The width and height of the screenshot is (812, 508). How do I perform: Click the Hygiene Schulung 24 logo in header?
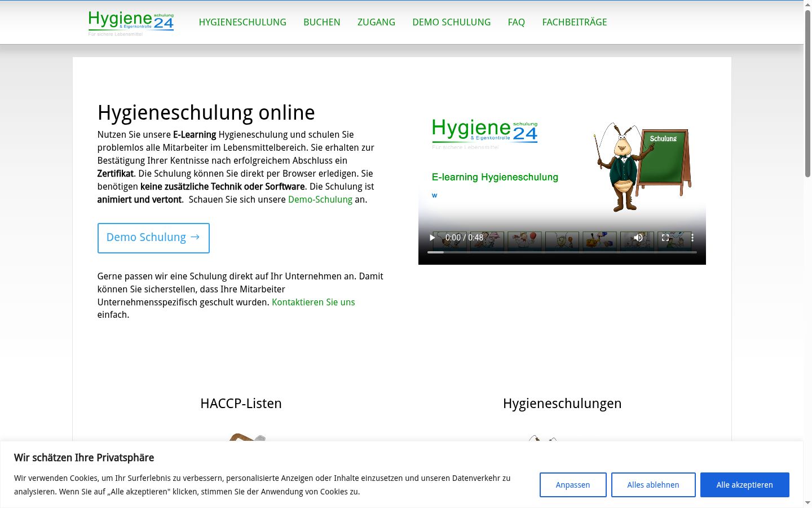click(x=131, y=23)
